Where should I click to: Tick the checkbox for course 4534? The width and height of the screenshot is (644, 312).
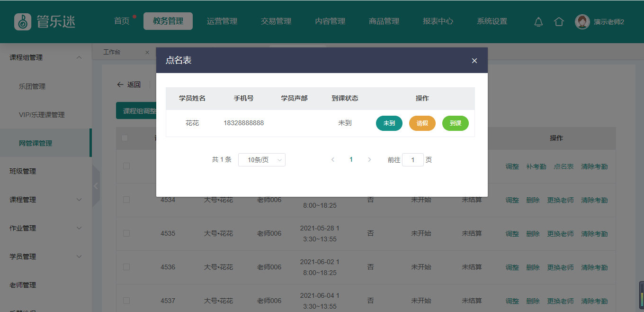click(126, 200)
